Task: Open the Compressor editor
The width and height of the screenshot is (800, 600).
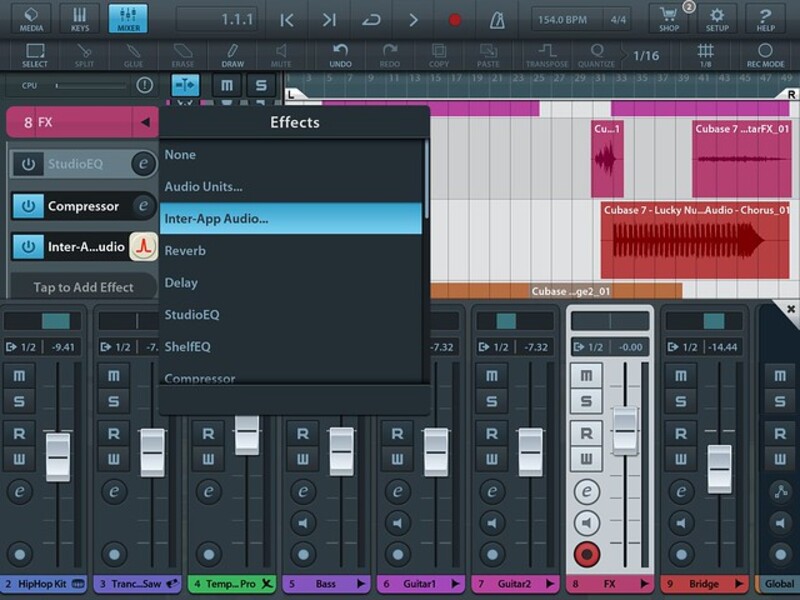Action: (143, 206)
